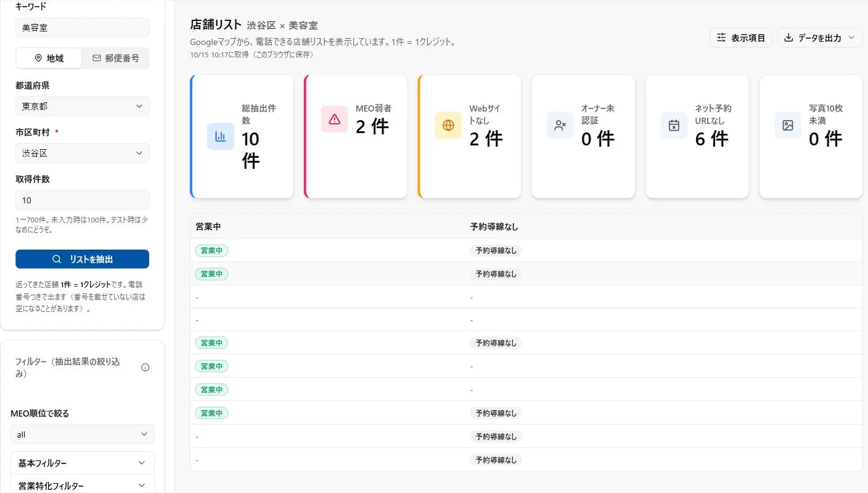Open the MEO順位で絞る dropdown showing all
The image size is (868, 493).
(83, 434)
